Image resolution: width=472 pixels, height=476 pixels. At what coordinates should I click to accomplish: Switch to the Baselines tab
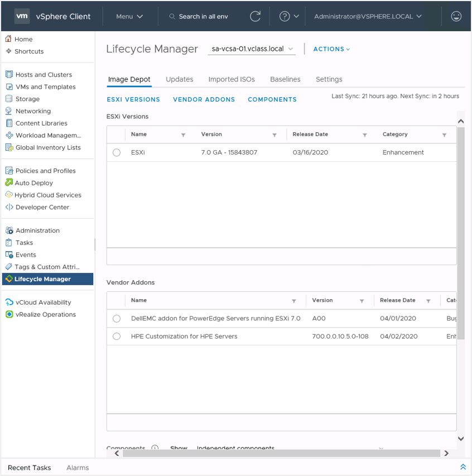pos(285,79)
